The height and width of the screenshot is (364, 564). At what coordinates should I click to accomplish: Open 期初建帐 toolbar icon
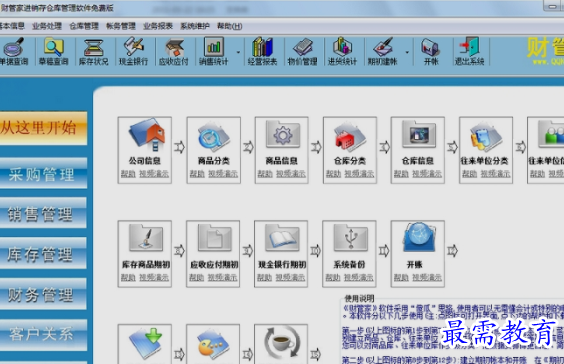[x=382, y=52]
